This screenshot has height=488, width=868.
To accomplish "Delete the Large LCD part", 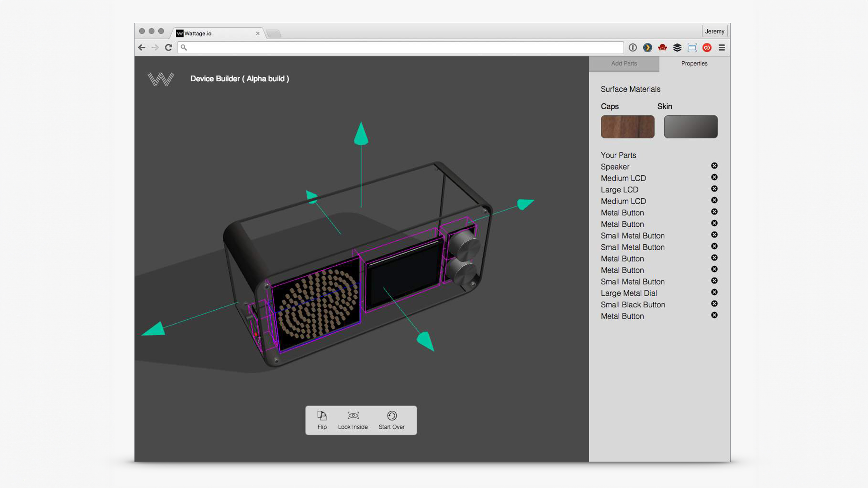I will pyautogui.click(x=714, y=189).
